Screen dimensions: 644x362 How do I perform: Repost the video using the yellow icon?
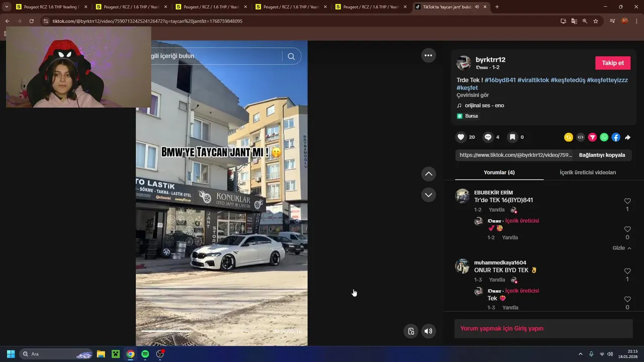click(569, 137)
